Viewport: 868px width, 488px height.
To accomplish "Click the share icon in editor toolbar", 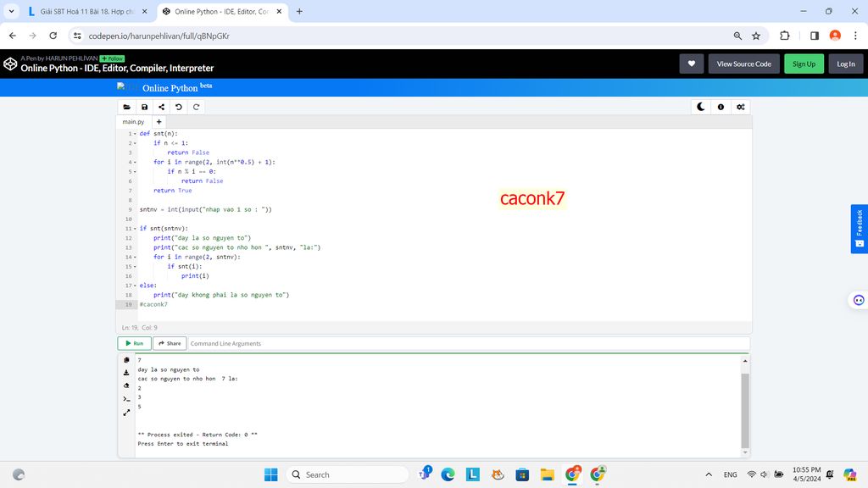I will click(x=162, y=107).
